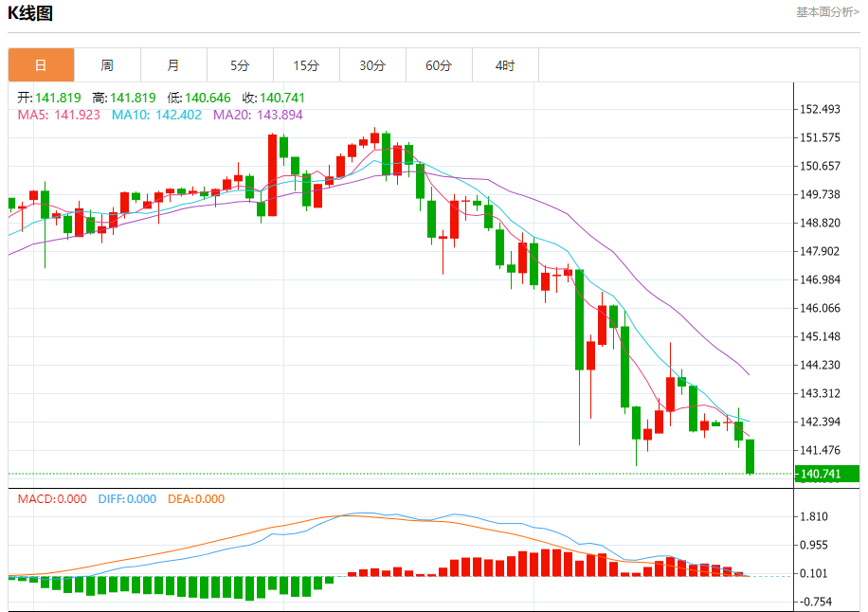Click the 152.493 price axis label

(821, 109)
